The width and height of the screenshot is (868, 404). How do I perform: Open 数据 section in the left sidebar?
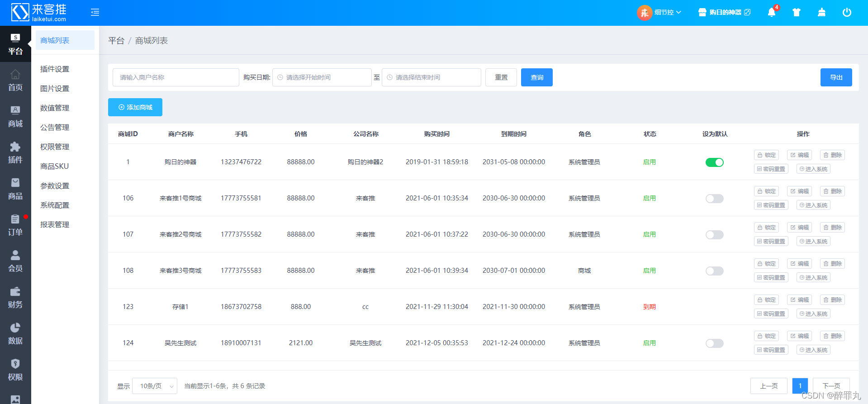click(x=15, y=334)
